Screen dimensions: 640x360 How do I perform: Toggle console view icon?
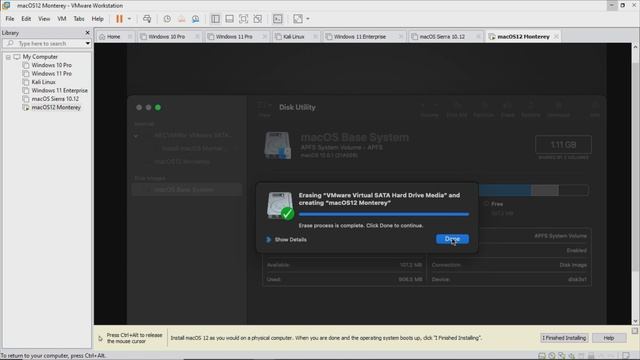pos(278,19)
